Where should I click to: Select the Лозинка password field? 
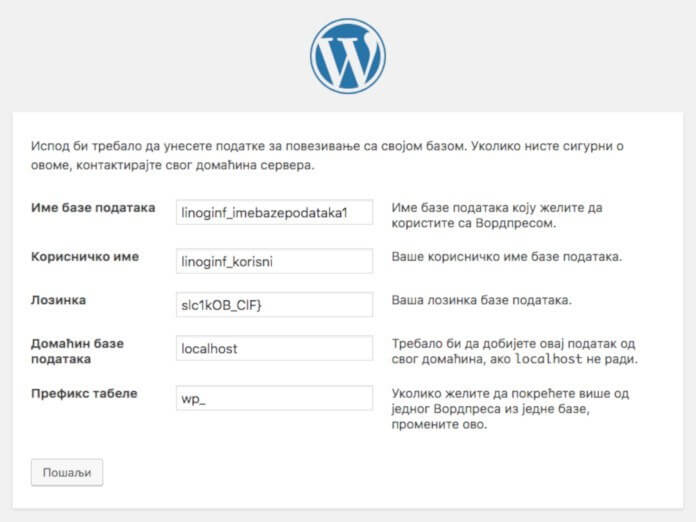coord(273,304)
